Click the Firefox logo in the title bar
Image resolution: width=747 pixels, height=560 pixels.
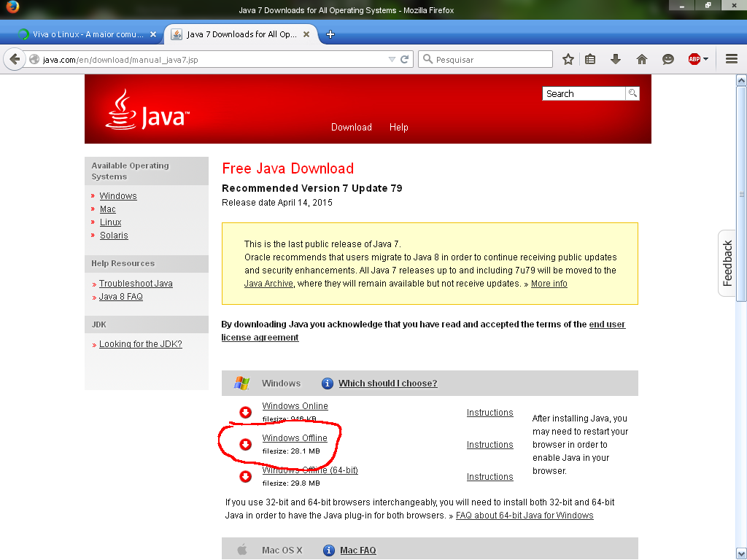pos(12,7)
